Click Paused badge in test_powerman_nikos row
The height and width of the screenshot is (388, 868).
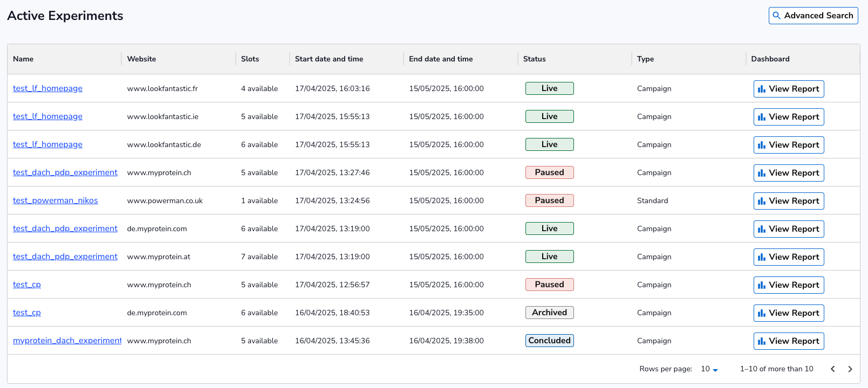tap(549, 200)
